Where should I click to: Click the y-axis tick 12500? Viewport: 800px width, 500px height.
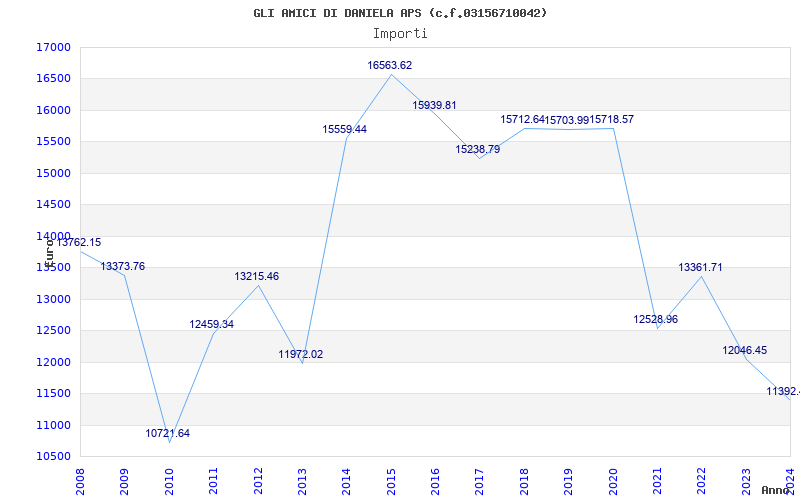(x=53, y=331)
